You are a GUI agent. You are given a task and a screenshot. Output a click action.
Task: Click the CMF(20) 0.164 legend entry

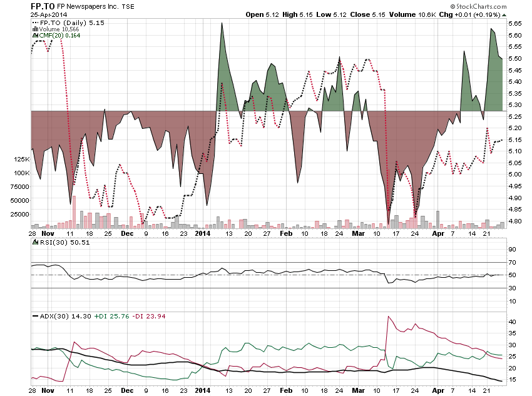click(x=59, y=35)
